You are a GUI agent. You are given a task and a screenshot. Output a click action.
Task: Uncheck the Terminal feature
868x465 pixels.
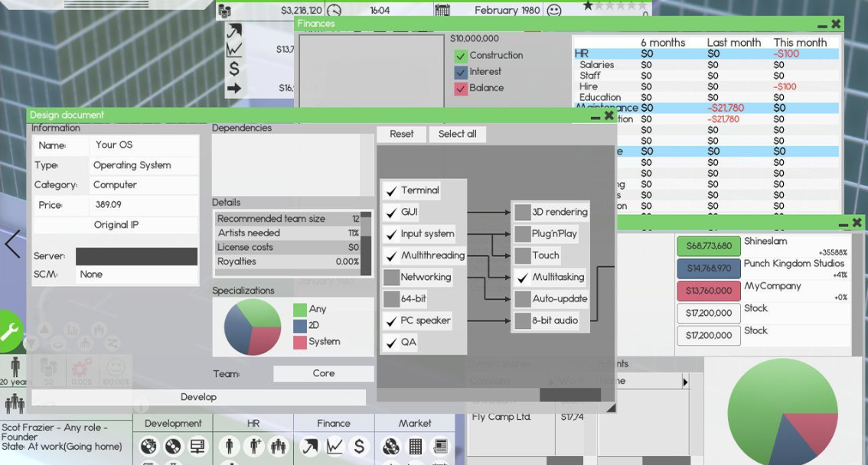pos(391,190)
